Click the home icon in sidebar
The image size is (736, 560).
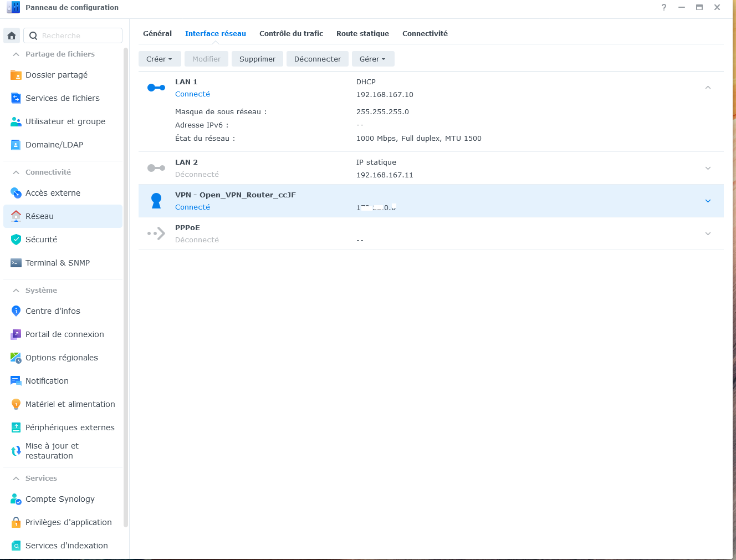[x=12, y=35]
